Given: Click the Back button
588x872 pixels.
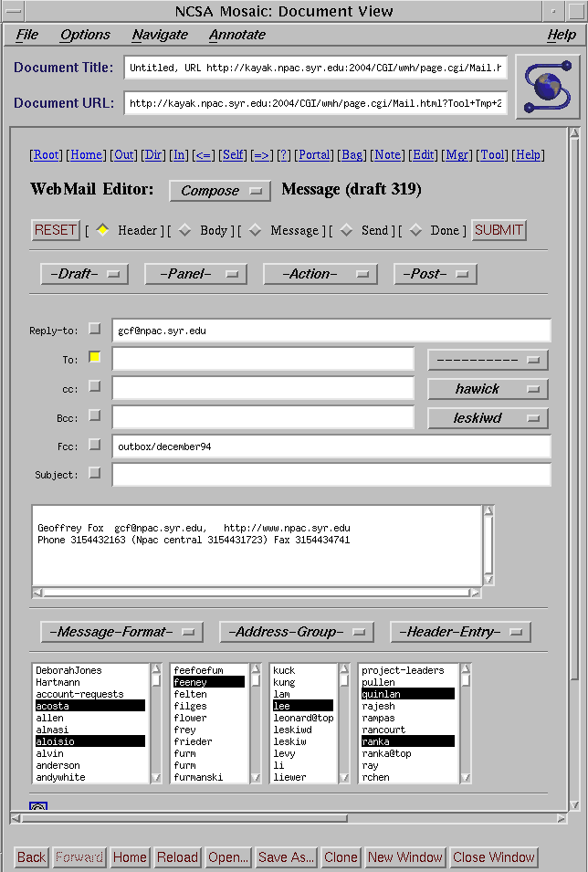Looking at the screenshot, I should pyautogui.click(x=31, y=857).
